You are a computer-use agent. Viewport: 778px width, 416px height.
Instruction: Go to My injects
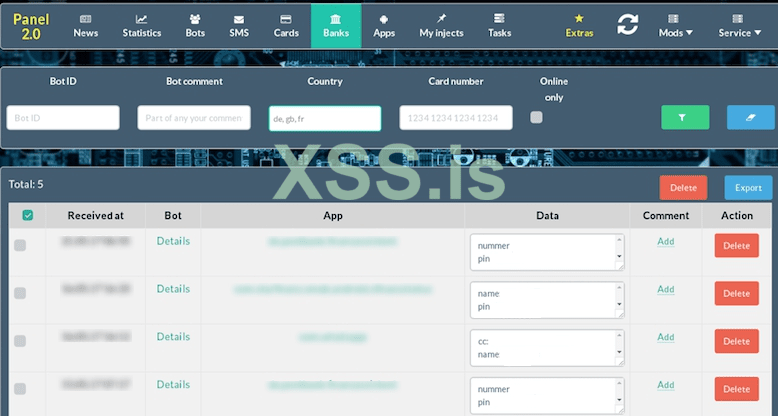[x=441, y=26]
